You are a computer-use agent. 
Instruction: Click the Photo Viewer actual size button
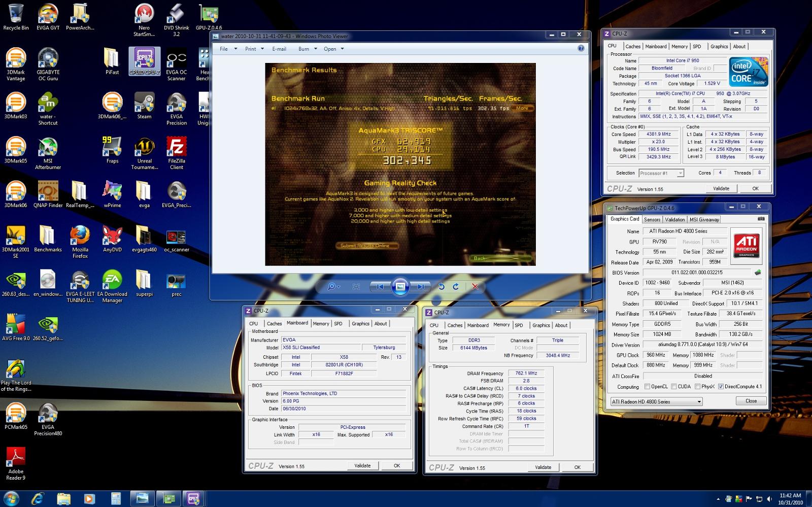(356, 287)
